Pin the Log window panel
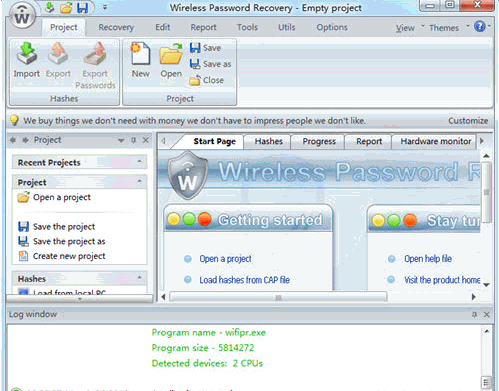 [474, 314]
